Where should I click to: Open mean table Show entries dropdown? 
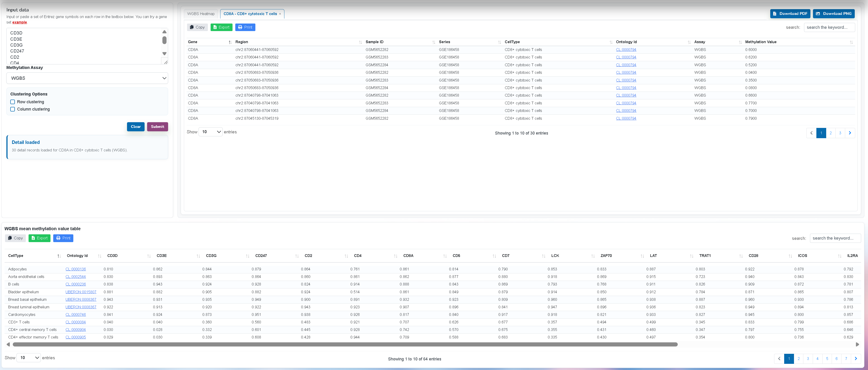[29, 358]
